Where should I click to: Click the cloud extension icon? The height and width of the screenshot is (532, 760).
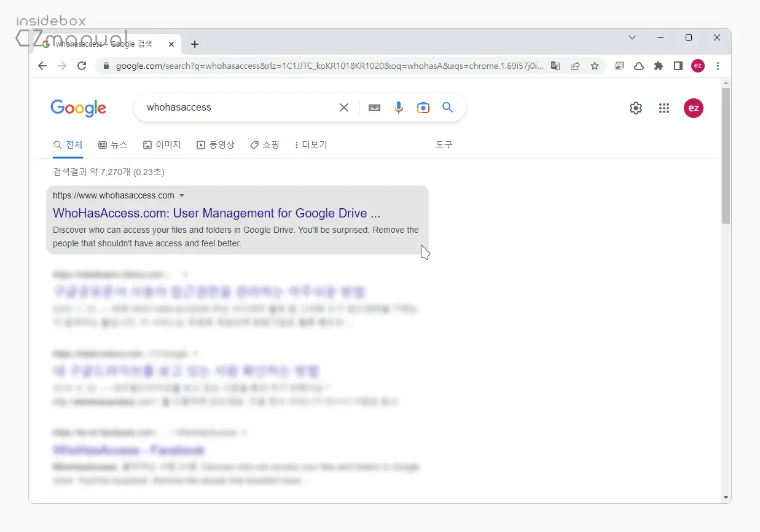pos(639,66)
